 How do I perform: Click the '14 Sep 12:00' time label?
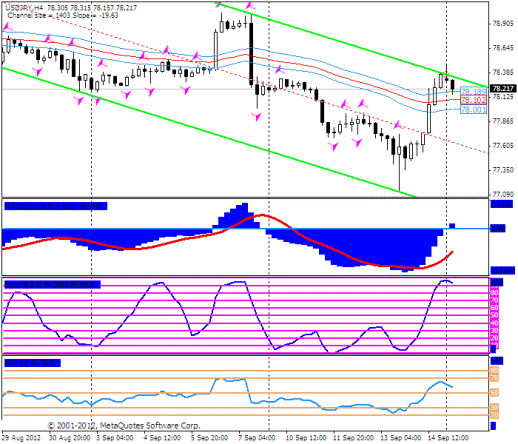(448, 438)
